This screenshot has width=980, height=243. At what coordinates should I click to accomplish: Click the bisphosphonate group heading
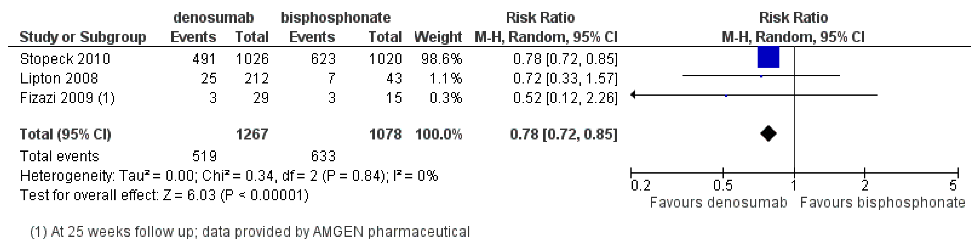point(335,18)
